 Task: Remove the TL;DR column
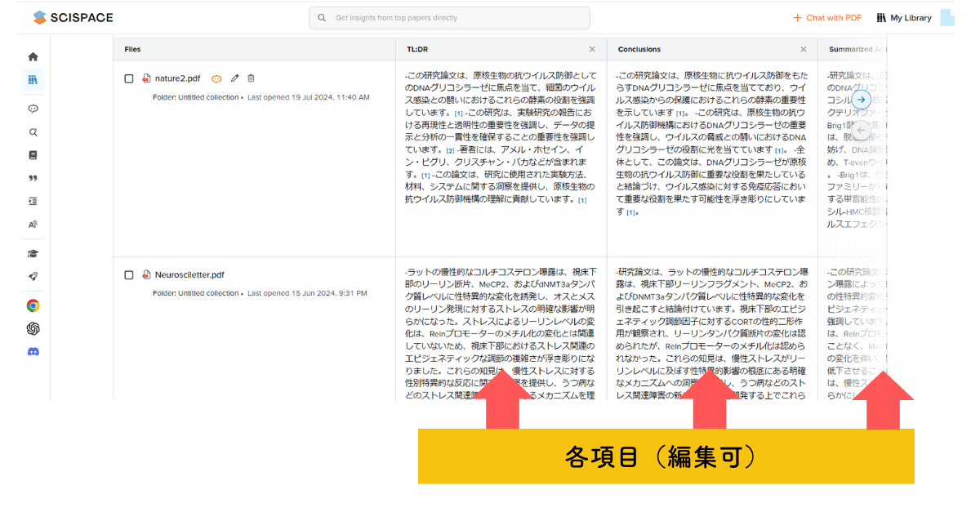coord(592,49)
